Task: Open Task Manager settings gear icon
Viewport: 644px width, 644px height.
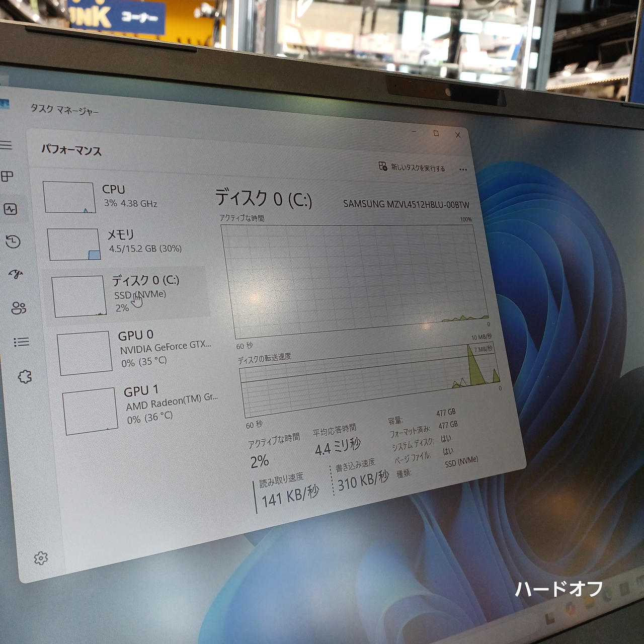Action: pyautogui.click(x=41, y=557)
